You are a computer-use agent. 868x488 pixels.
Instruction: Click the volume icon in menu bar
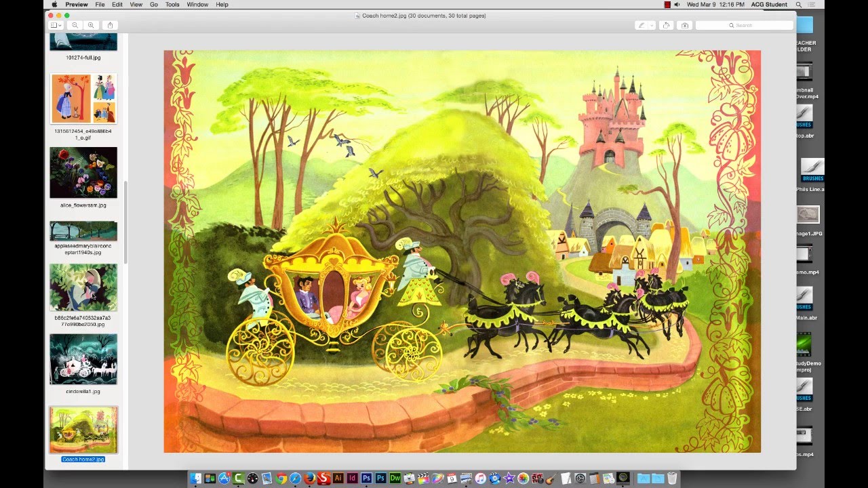677,5
